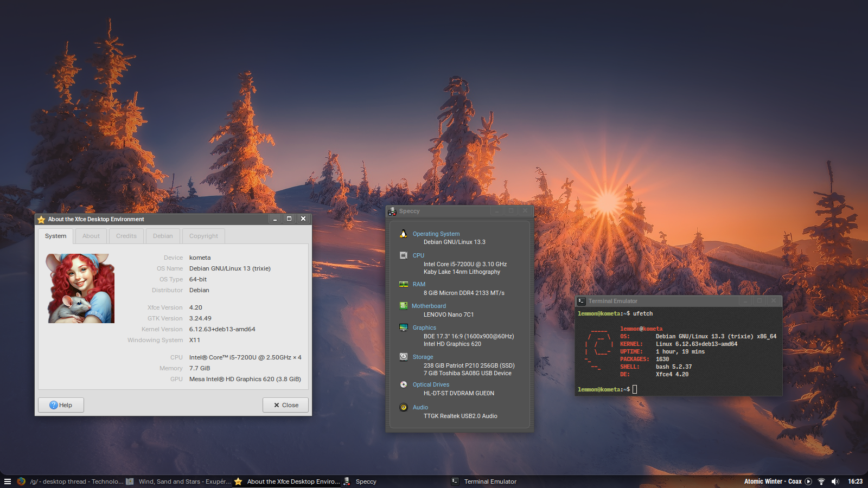Click the 'ufetch' command in the terminal
868x488 pixels.
[x=643, y=313]
